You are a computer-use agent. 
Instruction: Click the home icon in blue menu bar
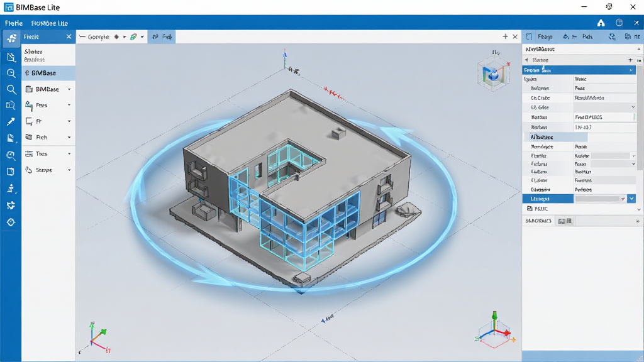601,23
